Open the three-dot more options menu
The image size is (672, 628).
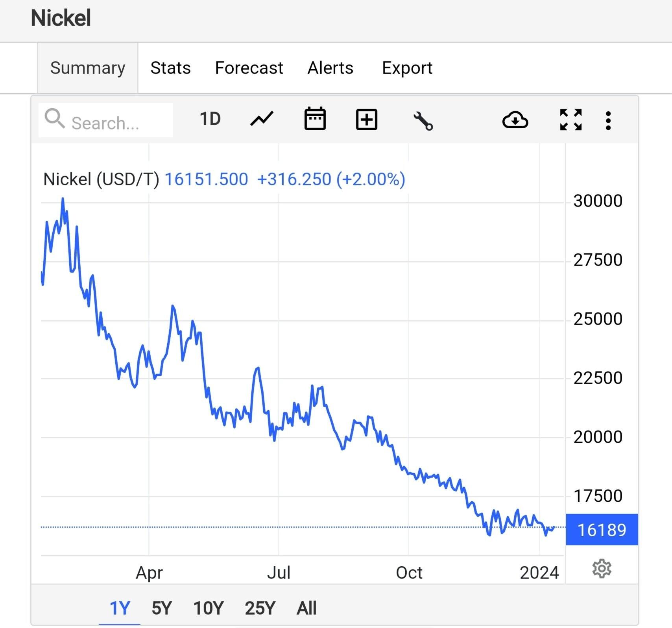click(x=608, y=120)
